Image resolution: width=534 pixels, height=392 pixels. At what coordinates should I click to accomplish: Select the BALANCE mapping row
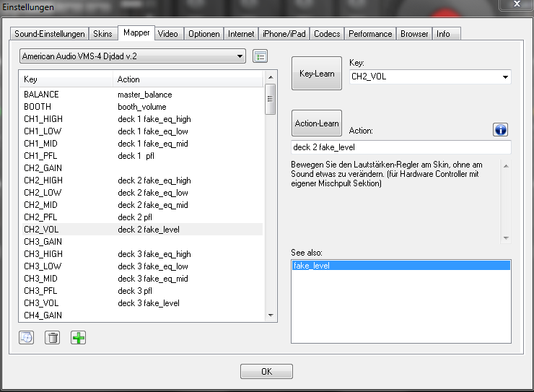[142, 95]
